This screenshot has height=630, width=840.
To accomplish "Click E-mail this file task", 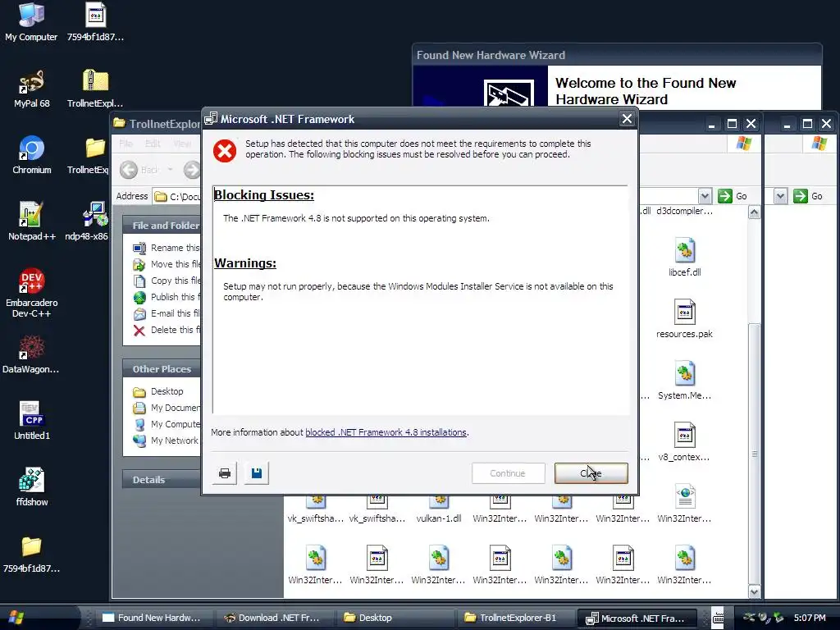I will point(166,313).
